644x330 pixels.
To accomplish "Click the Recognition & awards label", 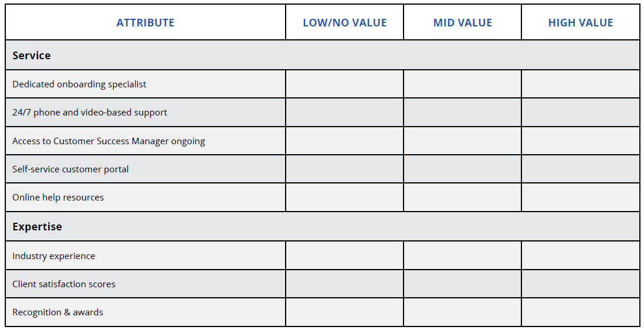I will [x=57, y=312].
